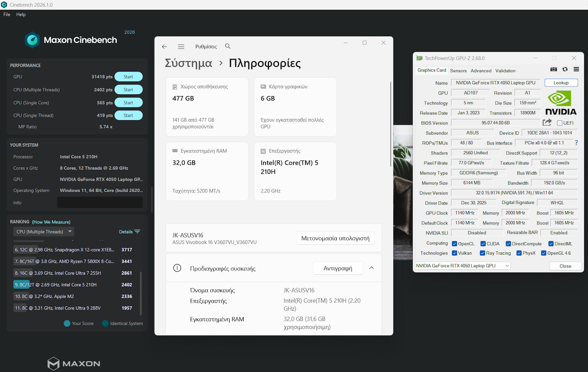Start the GPU benchmark
Screen dimensions: 588x372
128,77
